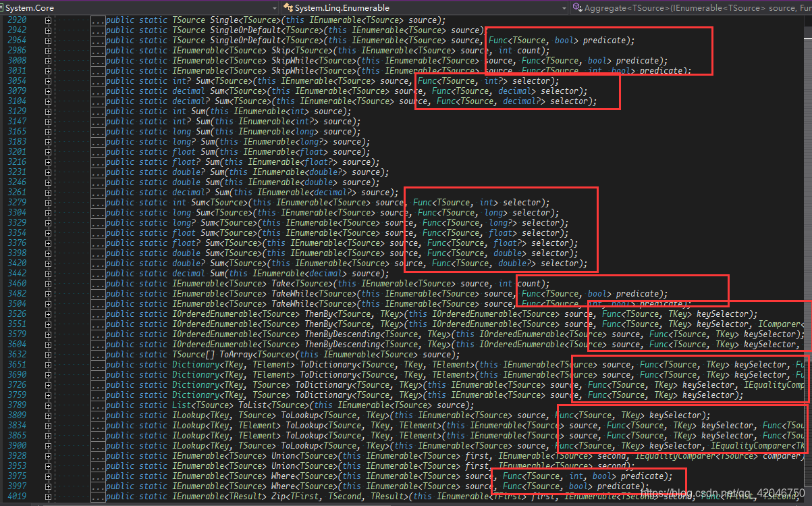Expand the collapsed '...' region on the ToArray line
812x506 pixels.
point(99,354)
